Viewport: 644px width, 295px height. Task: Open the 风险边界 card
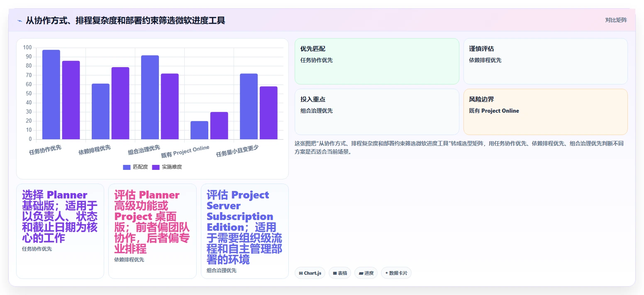545,112
